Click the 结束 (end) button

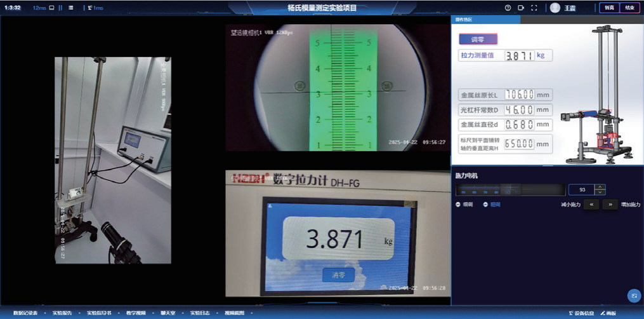pyautogui.click(x=629, y=8)
